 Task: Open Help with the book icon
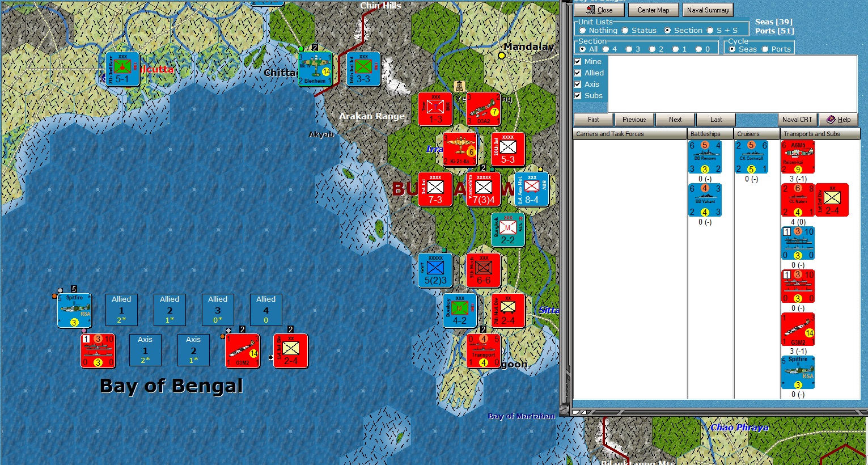click(839, 120)
